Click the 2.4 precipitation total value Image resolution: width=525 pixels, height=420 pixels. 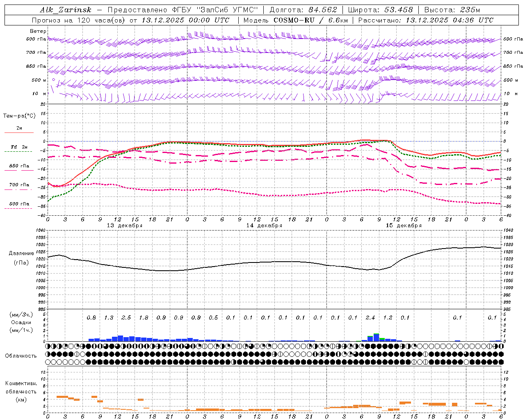pyautogui.click(x=370, y=317)
